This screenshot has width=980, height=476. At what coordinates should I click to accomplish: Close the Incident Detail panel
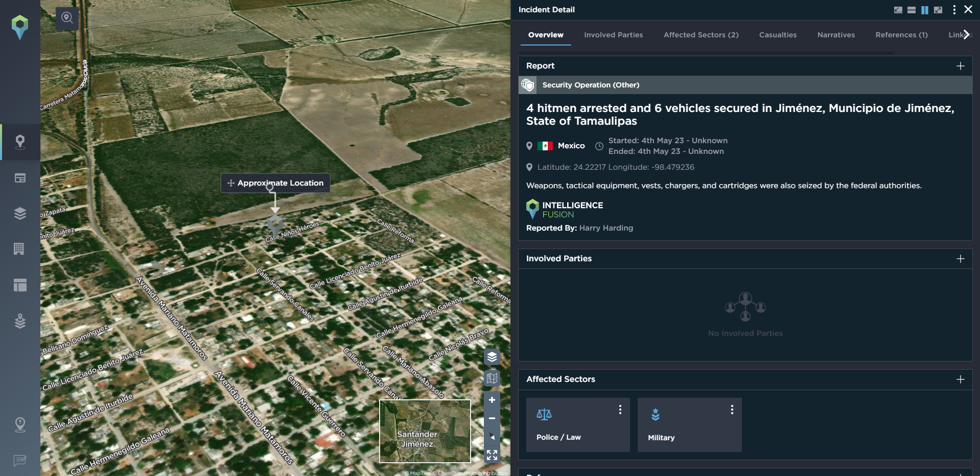point(968,9)
